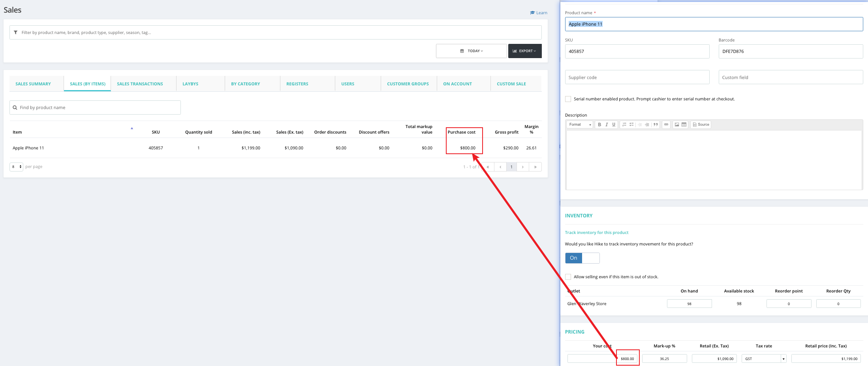
Task: Click the sales filter input field
Action: pyautogui.click(x=276, y=32)
